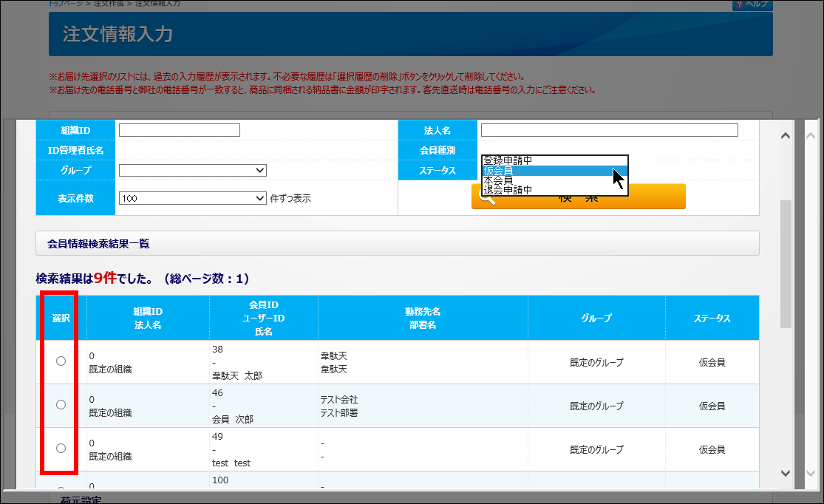Select radio button for test test
The height and width of the screenshot is (504, 824).
coord(61,448)
